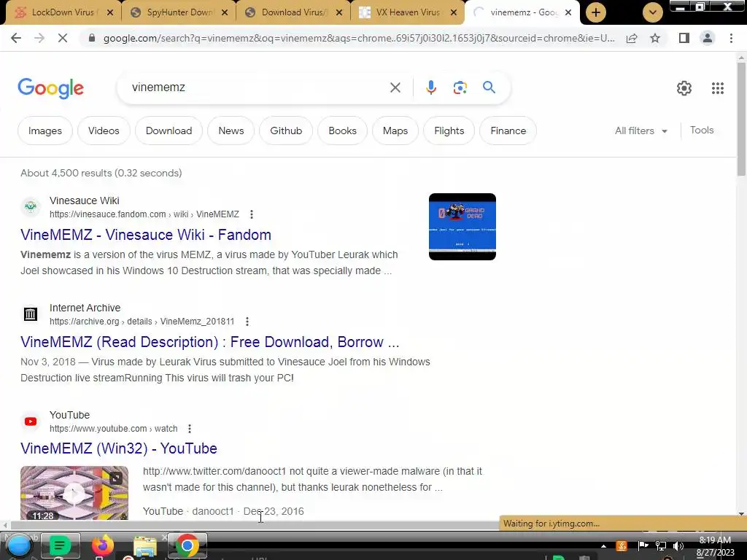Open the volume tray icon

pos(678,545)
